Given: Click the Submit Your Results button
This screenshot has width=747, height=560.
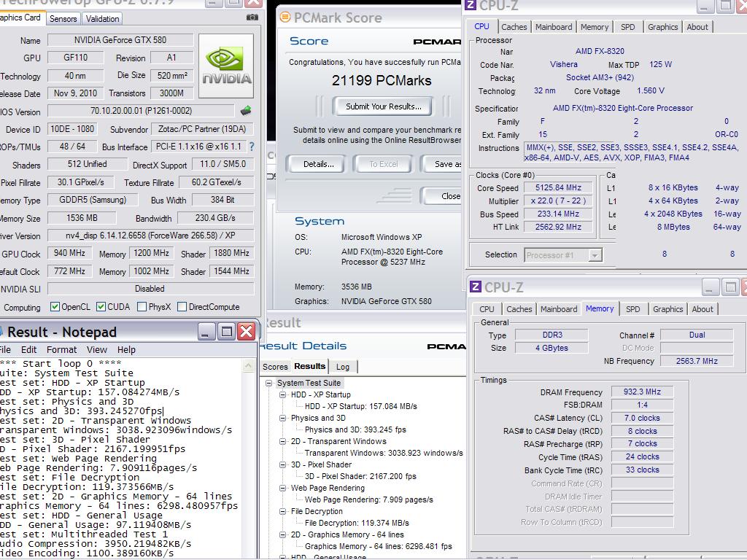Looking at the screenshot, I should pyautogui.click(x=384, y=106).
